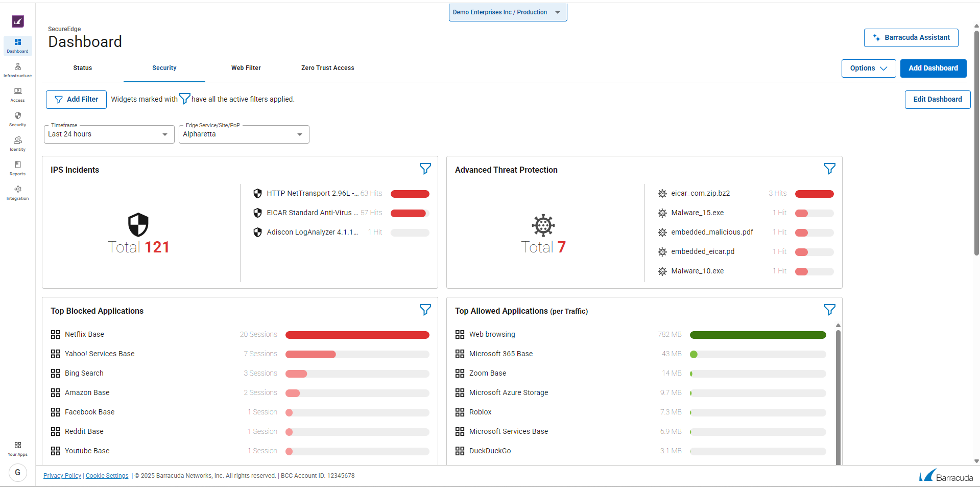The height and width of the screenshot is (487, 980).
Task: Switch to the Web Filter tab
Action: pyautogui.click(x=246, y=68)
